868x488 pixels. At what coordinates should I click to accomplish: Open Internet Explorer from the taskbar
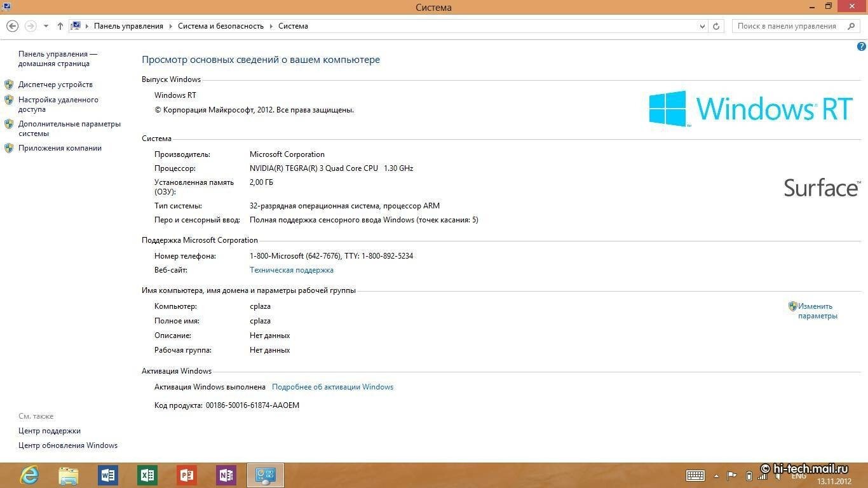tap(29, 475)
